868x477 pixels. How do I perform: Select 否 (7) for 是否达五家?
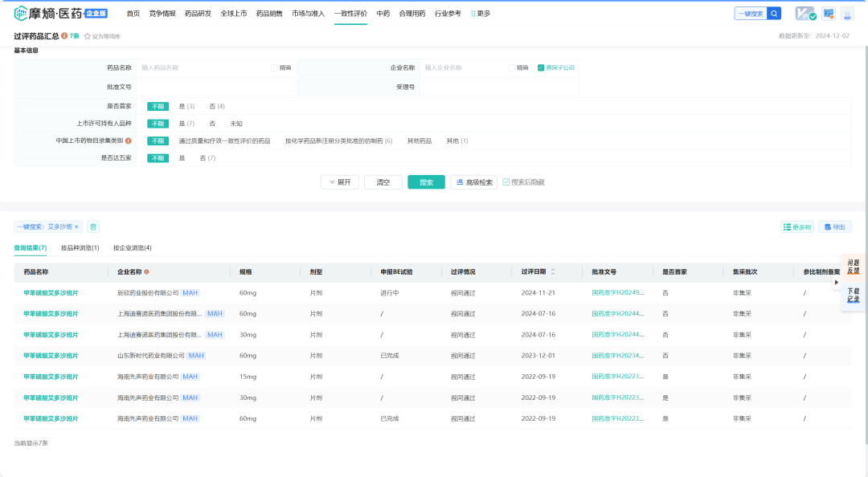pos(207,158)
